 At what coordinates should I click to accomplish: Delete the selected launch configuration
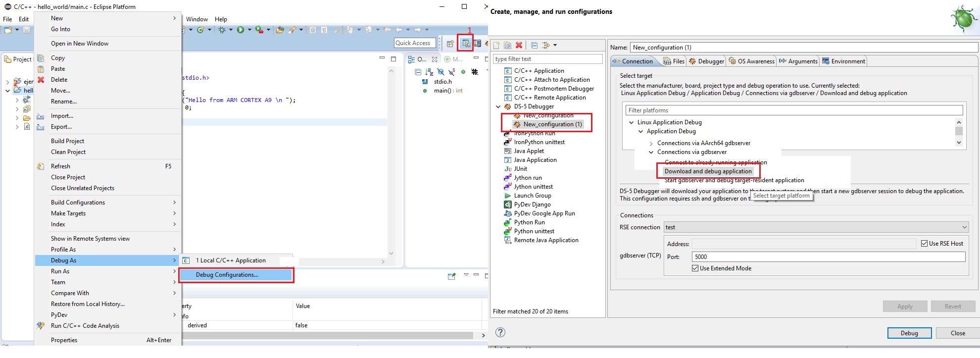pos(519,45)
